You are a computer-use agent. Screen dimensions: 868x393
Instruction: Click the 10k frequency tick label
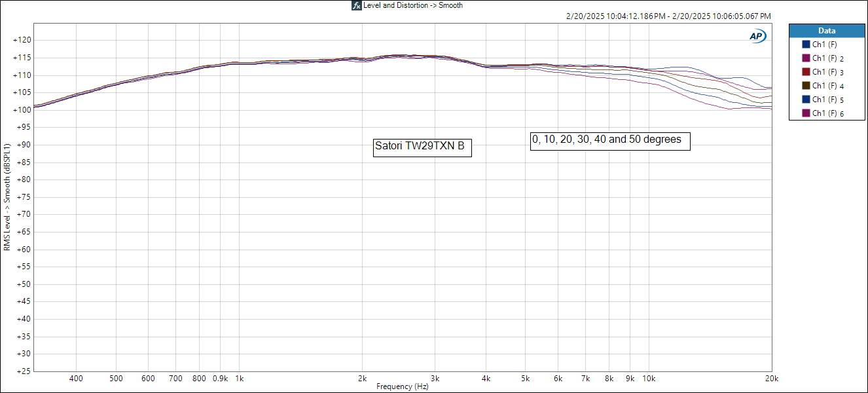click(x=649, y=379)
